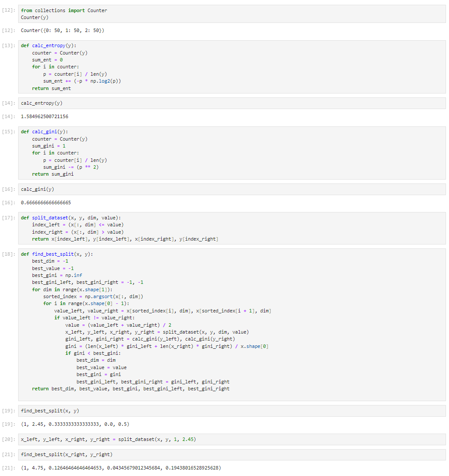Click the gini output 0.6666666666666665
The image size is (449, 476).
[x=46, y=203]
